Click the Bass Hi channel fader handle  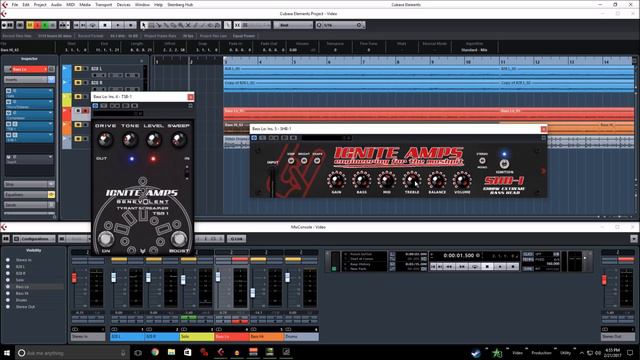[x=253, y=292]
